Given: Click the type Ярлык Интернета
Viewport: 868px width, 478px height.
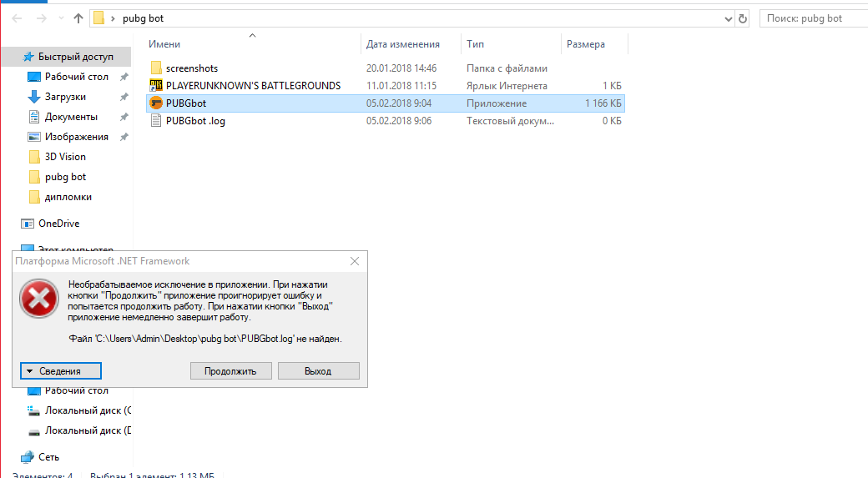Looking at the screenshot, I should pos(507,86).
